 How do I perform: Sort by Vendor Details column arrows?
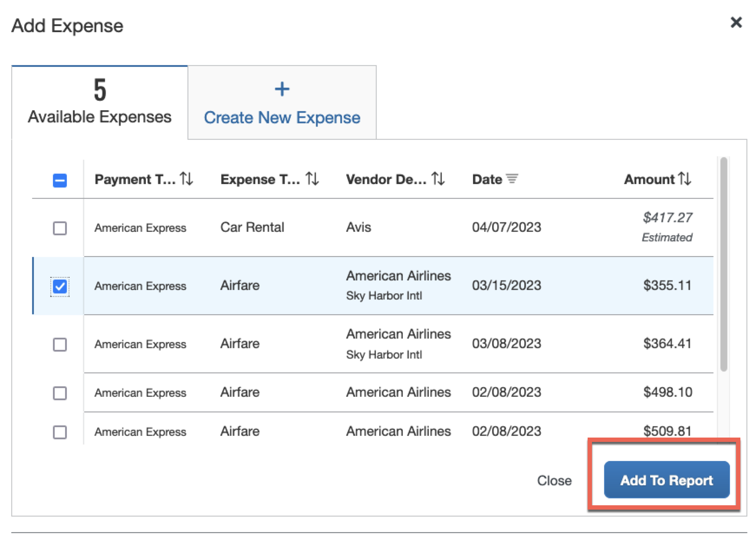[x=438, y=179]
